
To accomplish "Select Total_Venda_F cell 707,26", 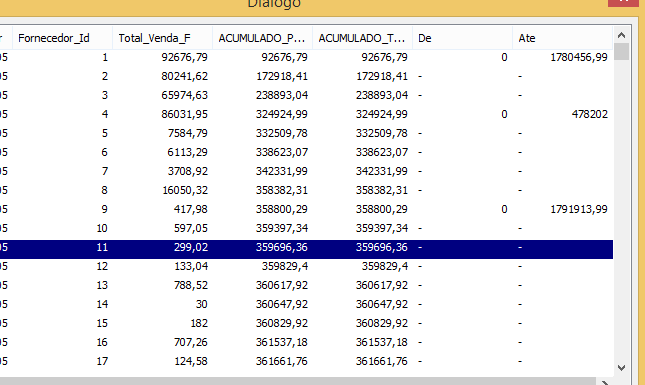I will click(x=191, y=342).
